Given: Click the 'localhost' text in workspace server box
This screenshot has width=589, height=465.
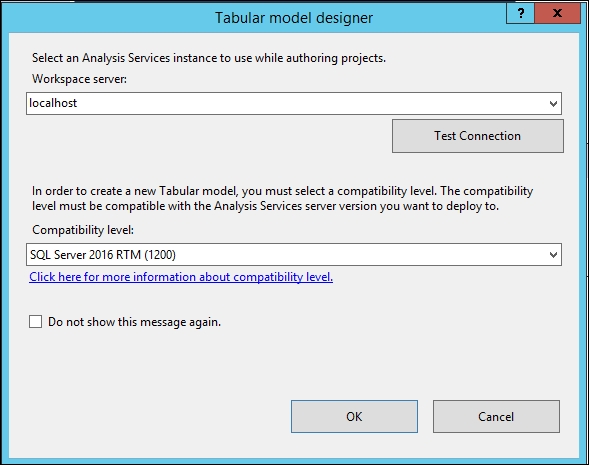Looking at the screenshot, I should click(53, 103).
